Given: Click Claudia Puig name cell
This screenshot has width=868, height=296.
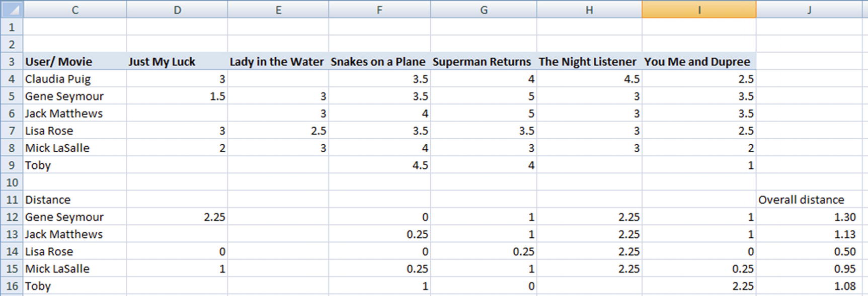Looking at the screenshot, I should 74,79.
